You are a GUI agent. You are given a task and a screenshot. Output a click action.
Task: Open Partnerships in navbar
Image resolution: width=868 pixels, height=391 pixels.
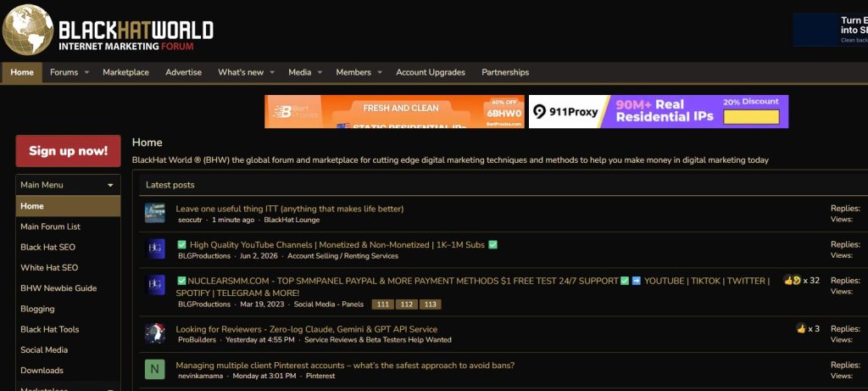pyautogui.click(x=505, y=73)
